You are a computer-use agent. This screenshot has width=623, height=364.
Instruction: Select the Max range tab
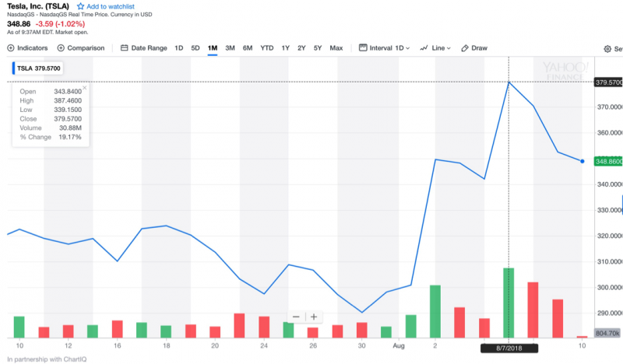tap(336, 48)
